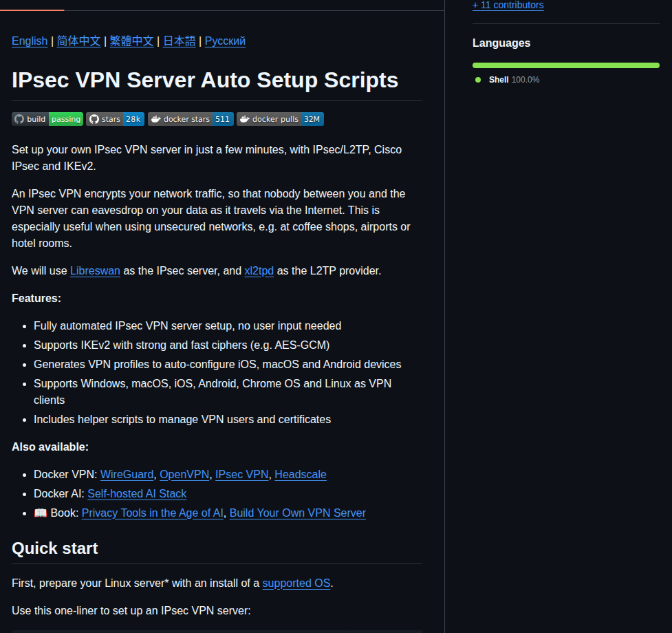Switch to the 繁體中文 README
This screenshot has height=633, width=672.
coord(131,41)
